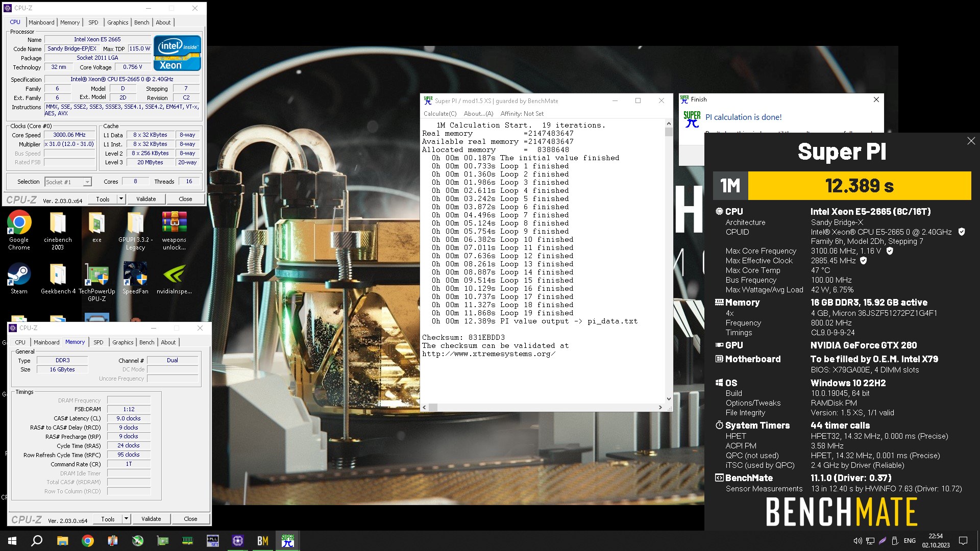Viewport: 980px width, 551px height.
Task: Open Memory tab in top CPU-Z window
Action: (x=70, y=22)
